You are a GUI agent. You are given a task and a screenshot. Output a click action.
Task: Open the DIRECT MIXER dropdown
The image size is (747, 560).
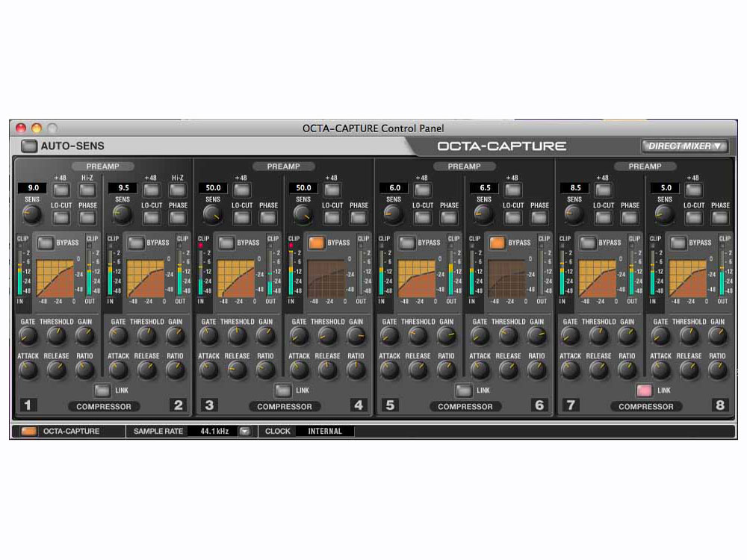point(684,146)
